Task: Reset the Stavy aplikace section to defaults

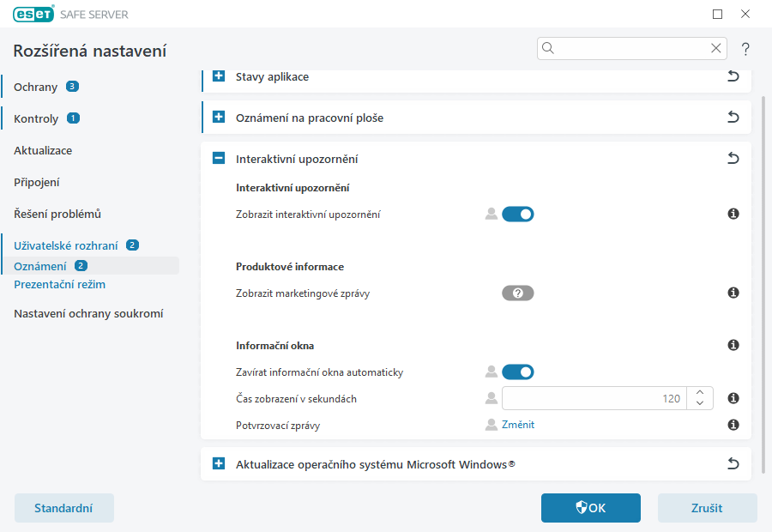Action: (x=733, y=76)
